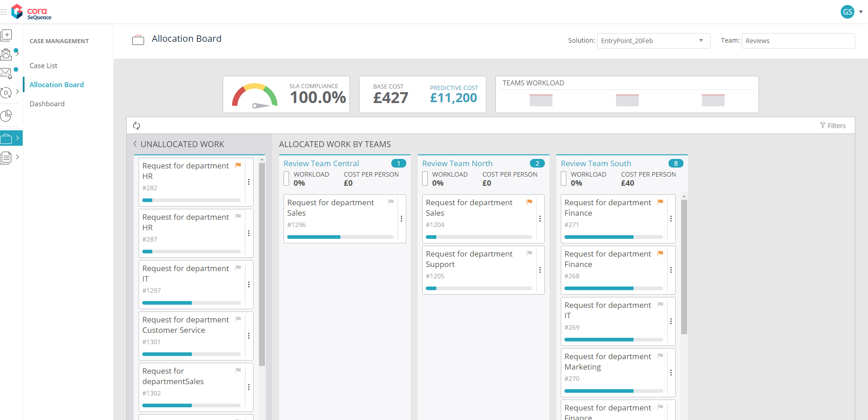
Task: Toggle the flag on case #269
Action: coord(660,305)
